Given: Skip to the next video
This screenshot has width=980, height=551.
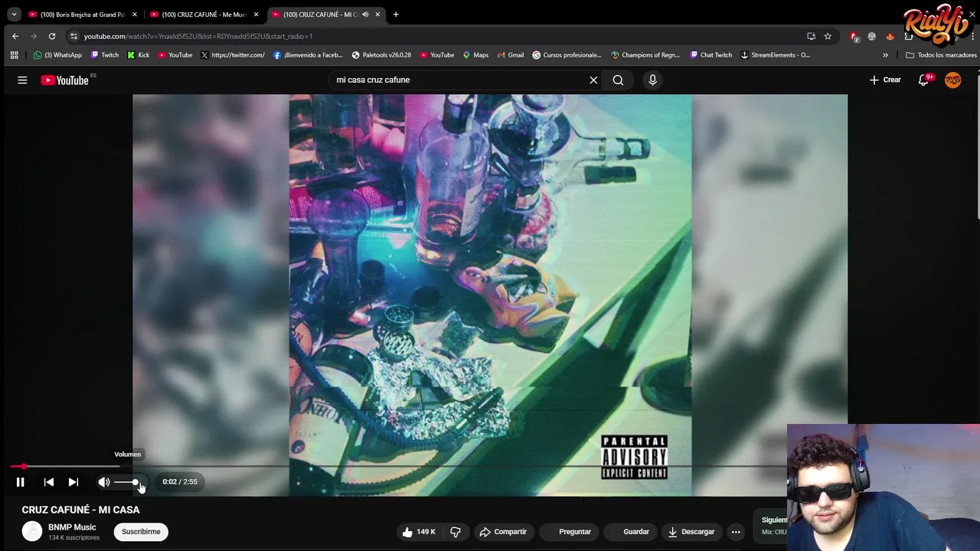Looking at the screenshot, I should [x=73, y=482].
